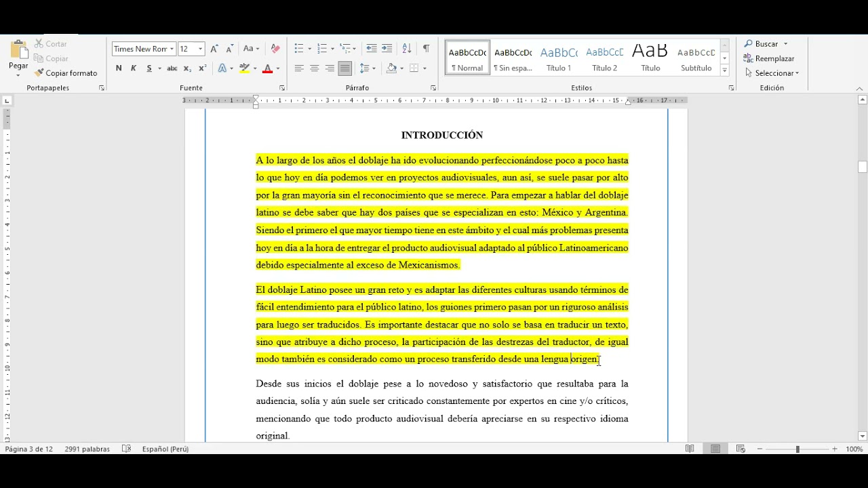This screenshot has width=868, height=488.
Task: Open Fuente dialog launcher
Action: (282, 88)
